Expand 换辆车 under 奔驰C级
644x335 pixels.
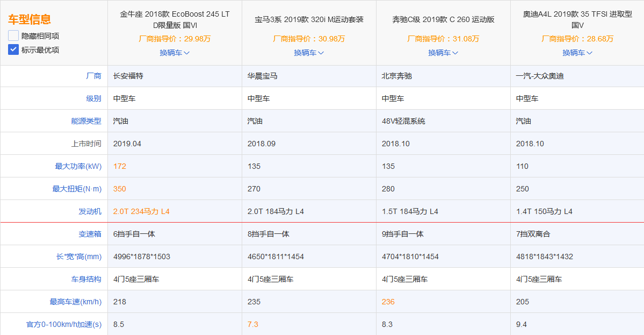443,53
